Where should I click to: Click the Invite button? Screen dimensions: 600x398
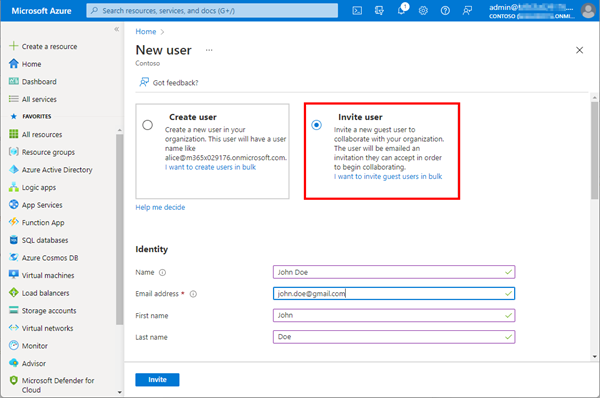tap(157, 380)
